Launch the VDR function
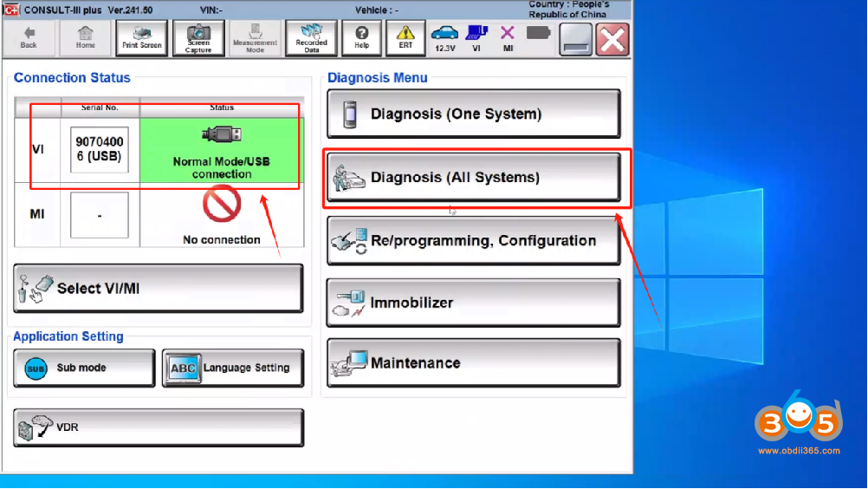The height and width of the screenshot is (489, 868). coord(159,428)
